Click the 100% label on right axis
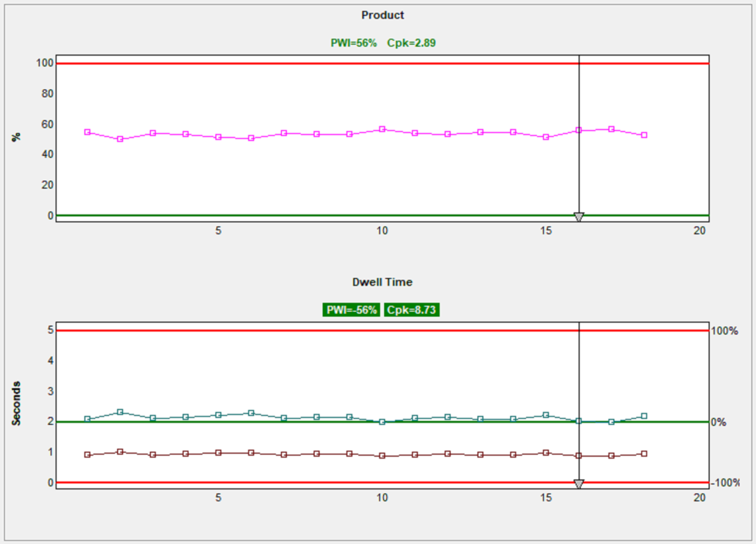The image size is (756, 544). click(x=725, y=331)
